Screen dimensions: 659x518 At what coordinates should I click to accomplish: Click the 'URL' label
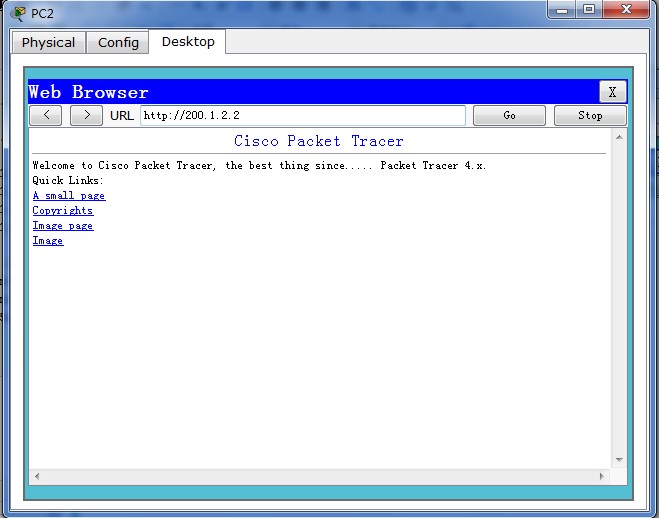(x=121, y=116)
